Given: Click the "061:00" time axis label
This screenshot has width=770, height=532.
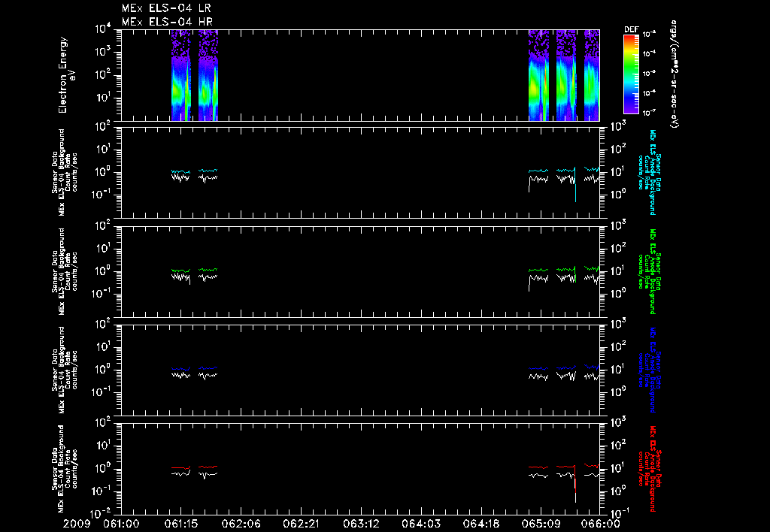Looking at the screenshot, I should (121, 524).
